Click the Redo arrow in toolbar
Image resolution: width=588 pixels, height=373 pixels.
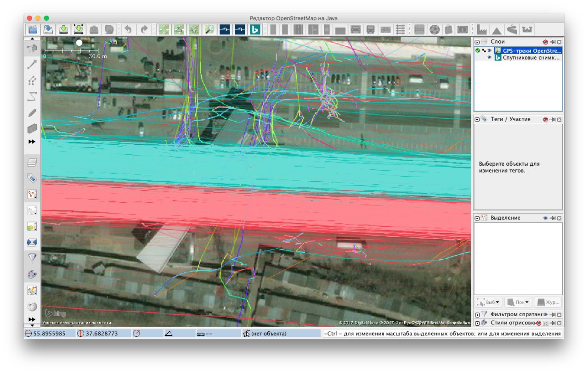pos(144,29)
